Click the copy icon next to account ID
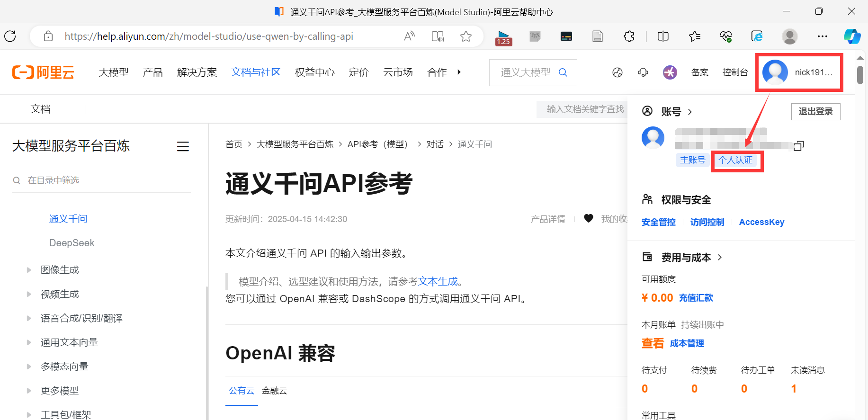This screenshot has height=420, width=868. click(x=799, y=146)
